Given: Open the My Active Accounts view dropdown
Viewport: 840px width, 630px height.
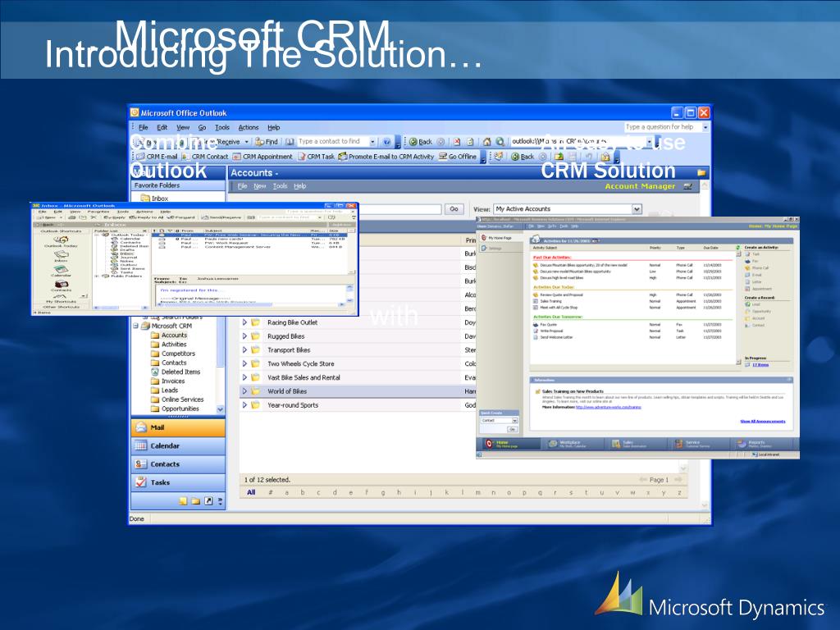Looking at the screenshot, I should point(637,209).
